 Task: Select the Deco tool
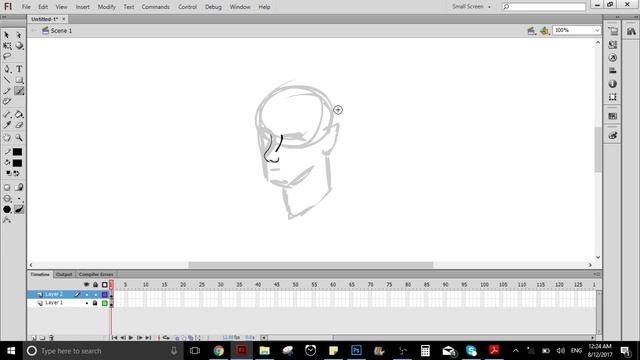click(x=7, y=101)
